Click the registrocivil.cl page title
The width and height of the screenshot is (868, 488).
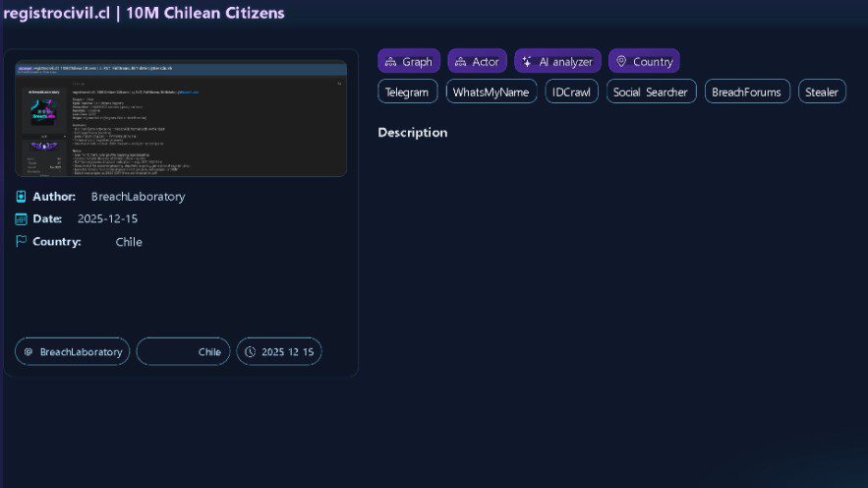click(x=144, y=13)
